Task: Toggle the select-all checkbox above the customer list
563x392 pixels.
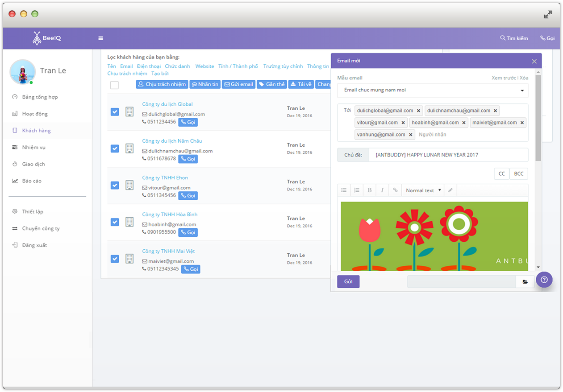Action: pos(114,85)
